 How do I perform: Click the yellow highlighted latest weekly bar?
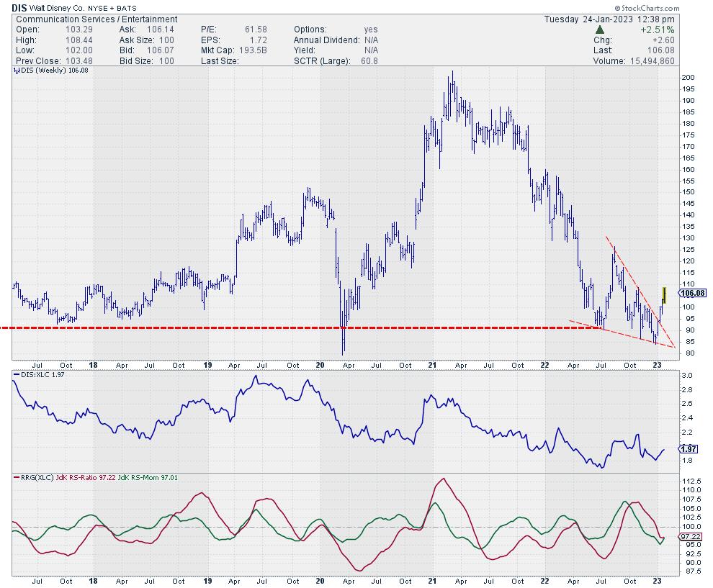664,294
